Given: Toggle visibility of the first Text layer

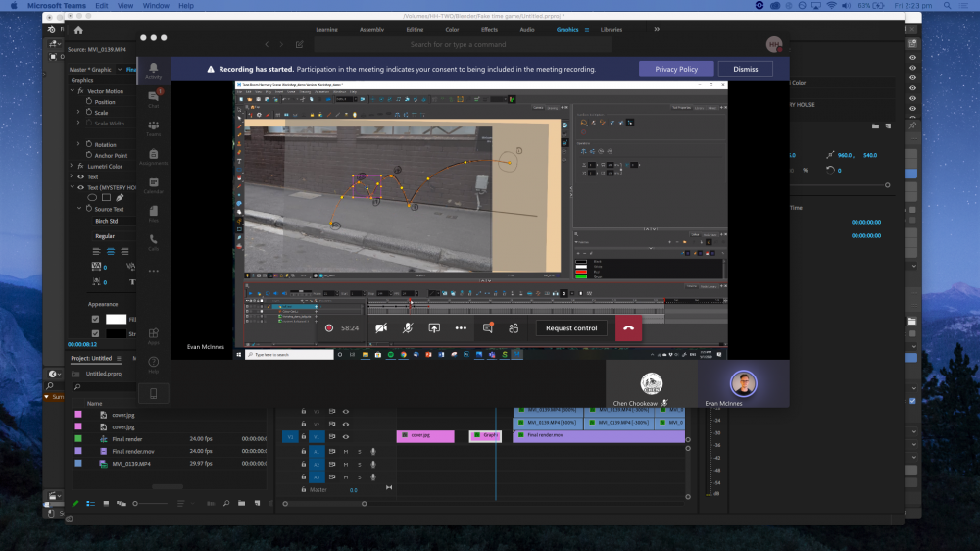Looking at the screenshot, I should 80,177.
